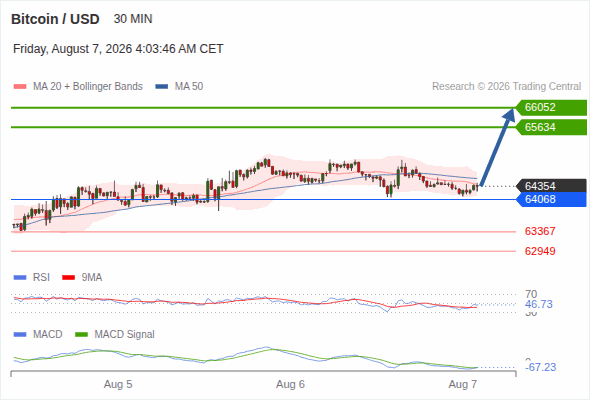The image size is (590, 400).
Task: Click the Aug 6 date axis label
Action: (x=290, y=384)
